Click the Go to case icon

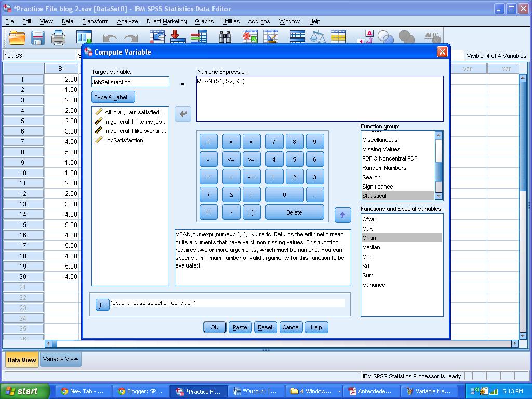coord(157,37)
